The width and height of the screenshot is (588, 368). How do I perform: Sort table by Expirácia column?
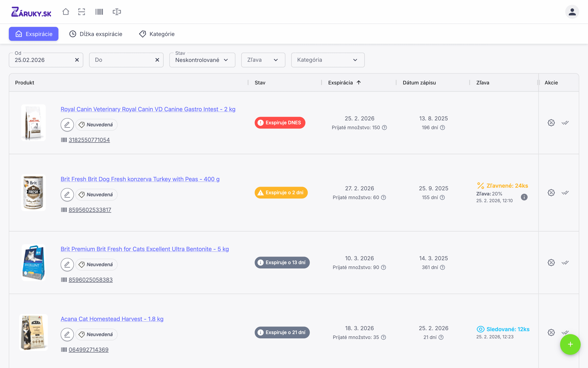(344, 83)
